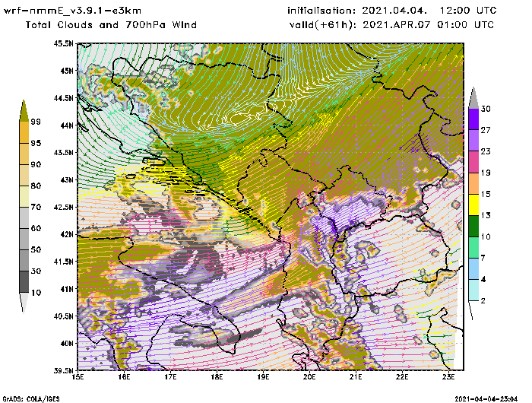Click the 30 cloud cover legend swatch

point(24,281)
